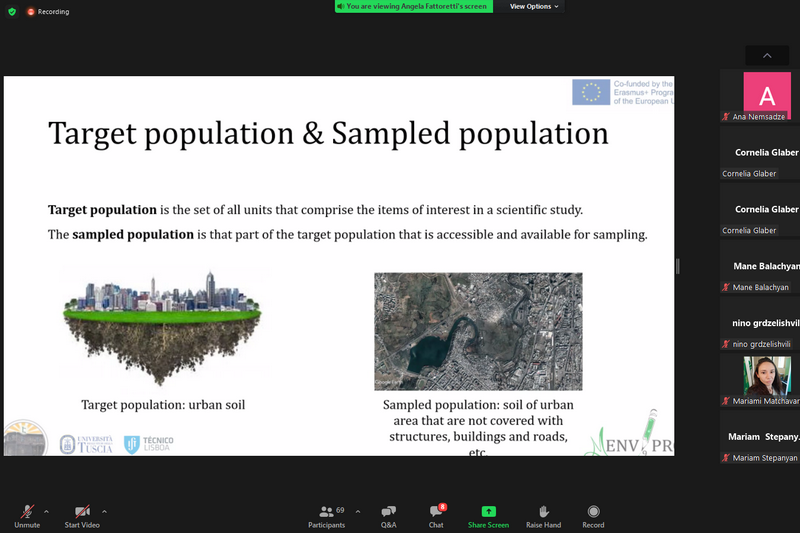The width and height of the screenshot is (800, 533).
Task: Click the Record button
Action: coord(593,516)
